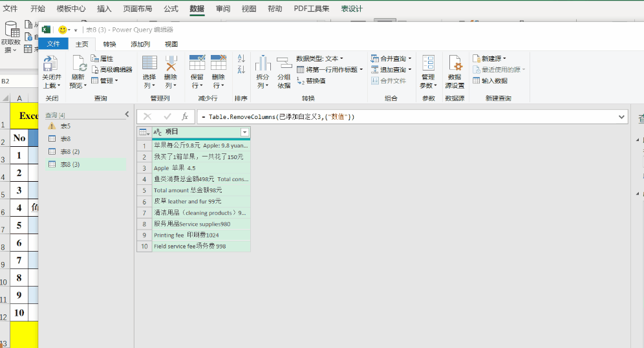
Task: Click the 删除行 remove rows icon
Action: click(219, 63)
